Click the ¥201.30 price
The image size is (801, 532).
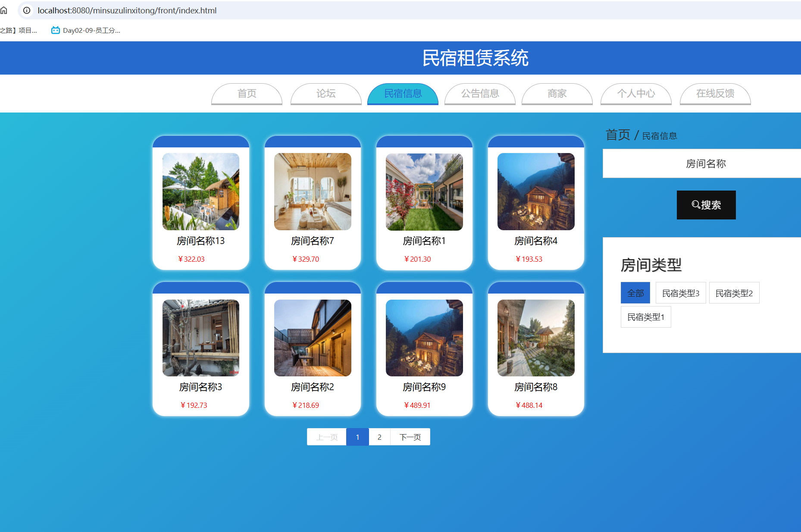pyautogui.click(x=417, y=259)
